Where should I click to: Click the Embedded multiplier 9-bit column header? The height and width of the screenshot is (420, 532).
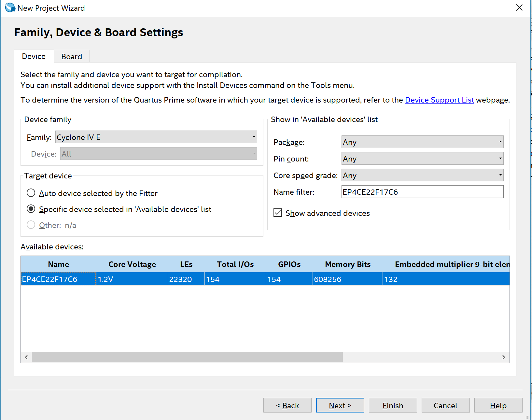coord(446,264)
